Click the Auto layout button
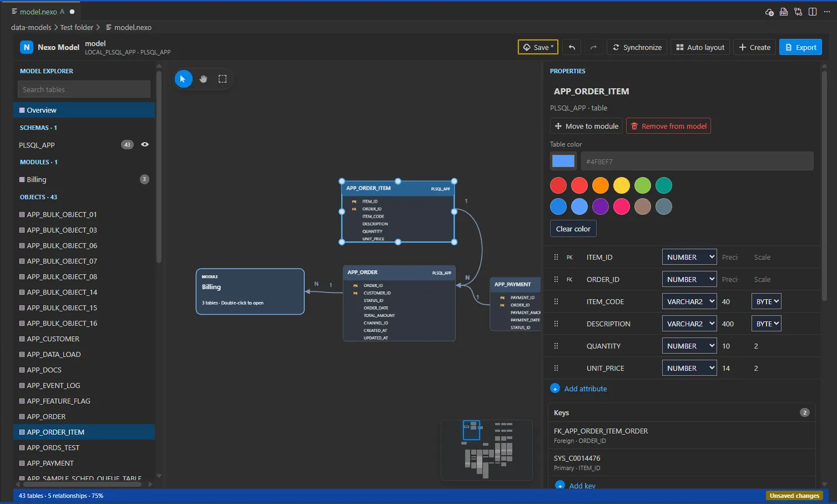This screenshot has width=837, height=504. [x=700, y=47]
